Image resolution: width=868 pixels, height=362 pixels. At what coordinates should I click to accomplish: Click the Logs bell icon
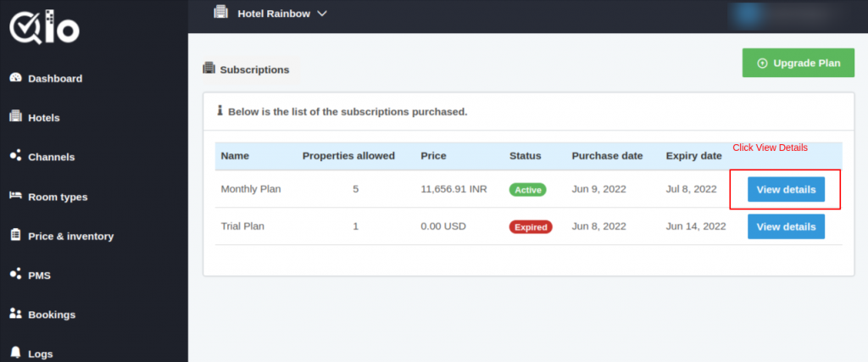[x=15, y=353]
